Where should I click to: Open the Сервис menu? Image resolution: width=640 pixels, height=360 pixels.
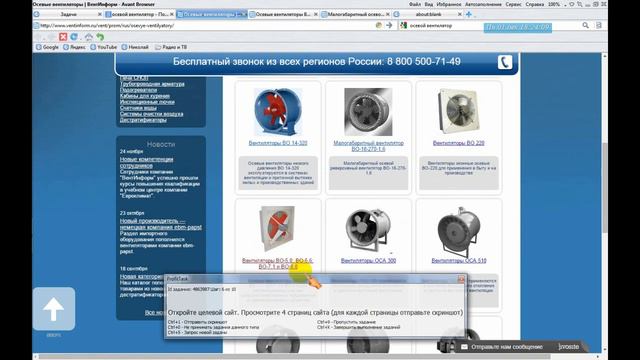(513, 4)
